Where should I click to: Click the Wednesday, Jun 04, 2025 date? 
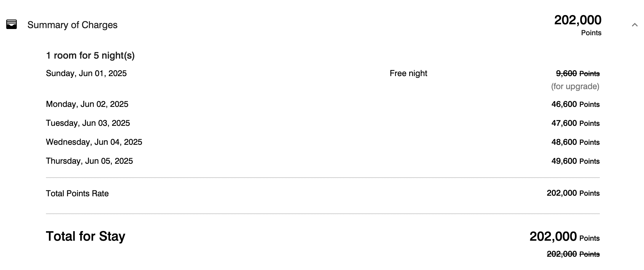[94, 142]
